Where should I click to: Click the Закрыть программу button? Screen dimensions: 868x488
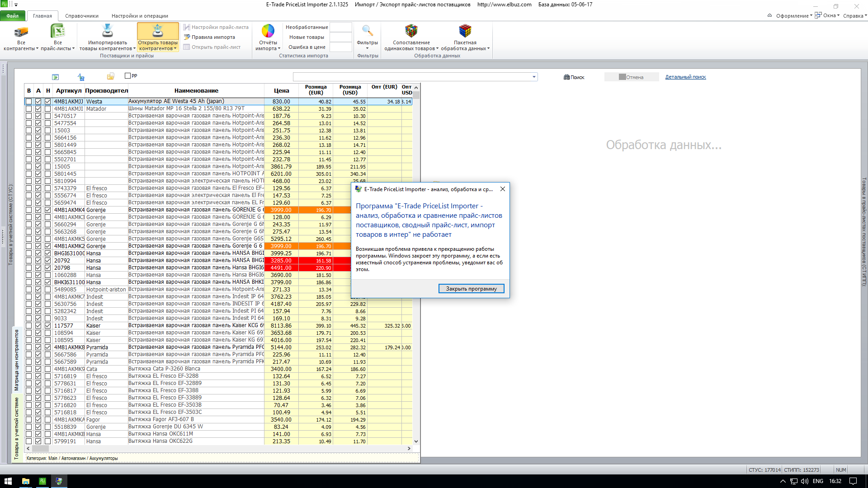tap(471, 289)
